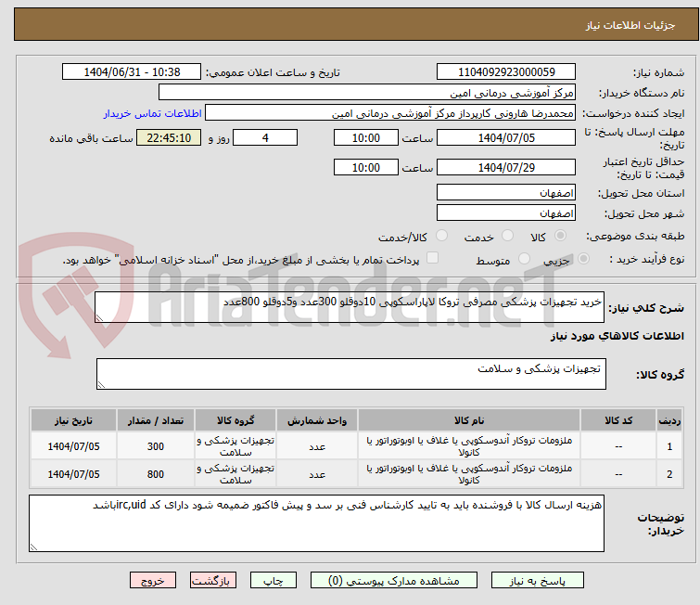700x605 pixels.
Task: Click the announcement date field 1404/06/31 - 10:38
Action: (x=132, y=72)
